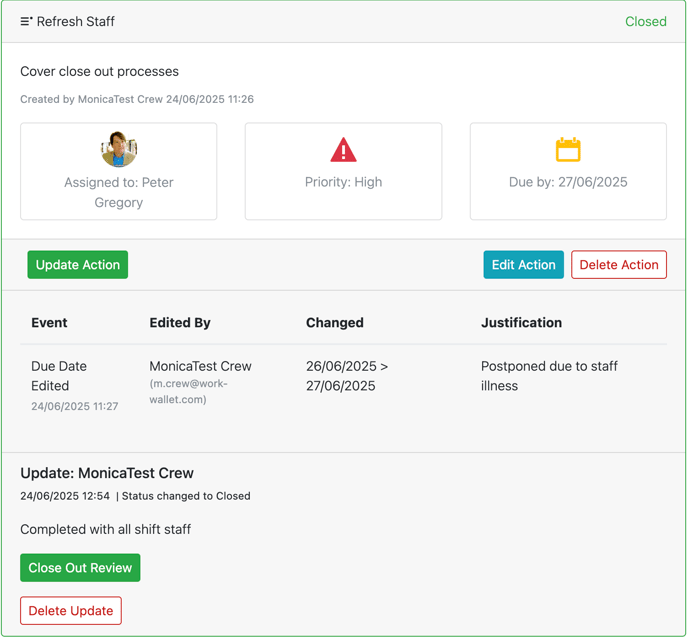Click the Refresh Staff title
This screenshot has width=688, height=639.
[75, 22]
